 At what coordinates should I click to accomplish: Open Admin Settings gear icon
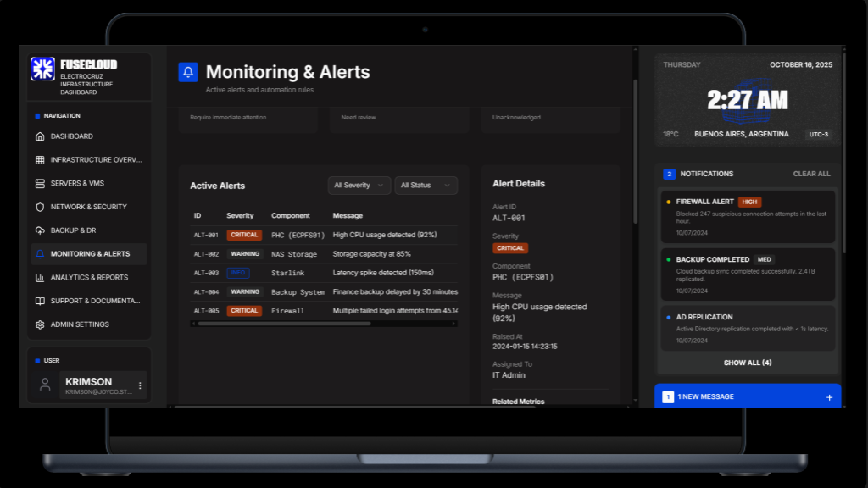pos(38,324)
